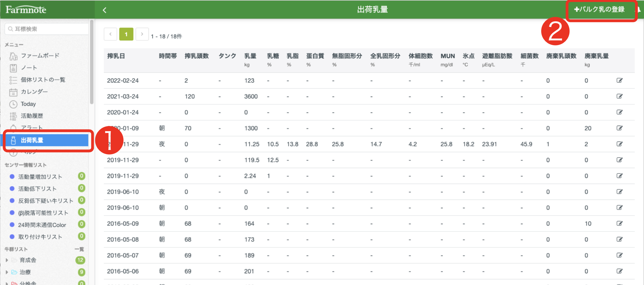
Task: Click the 乳量 column header
Action: point(250,56)
